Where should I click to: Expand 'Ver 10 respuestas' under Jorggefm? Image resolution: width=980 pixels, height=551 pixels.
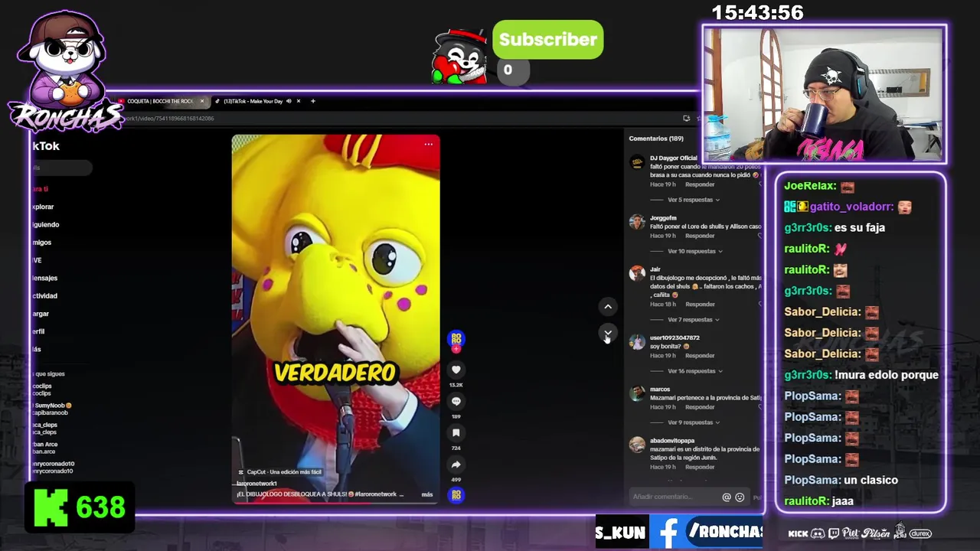[x=695, y=251]
